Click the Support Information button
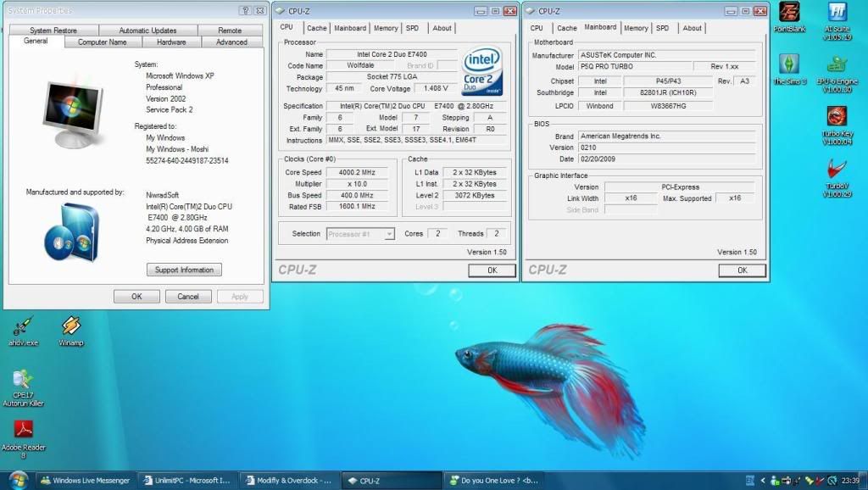The width and height of the screenshot is (868, 490). [x=184, y=270]
